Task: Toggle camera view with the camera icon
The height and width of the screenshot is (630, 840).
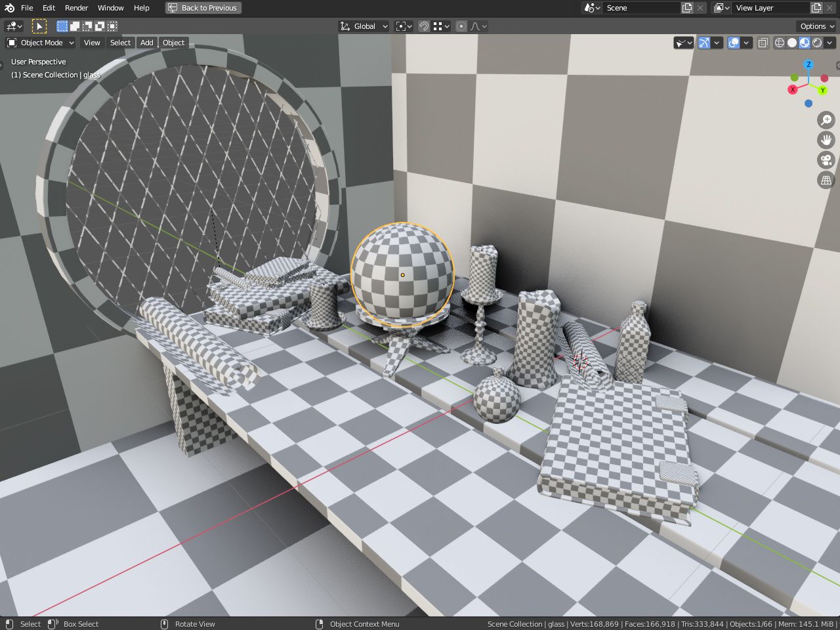Action: click(826, 160)
